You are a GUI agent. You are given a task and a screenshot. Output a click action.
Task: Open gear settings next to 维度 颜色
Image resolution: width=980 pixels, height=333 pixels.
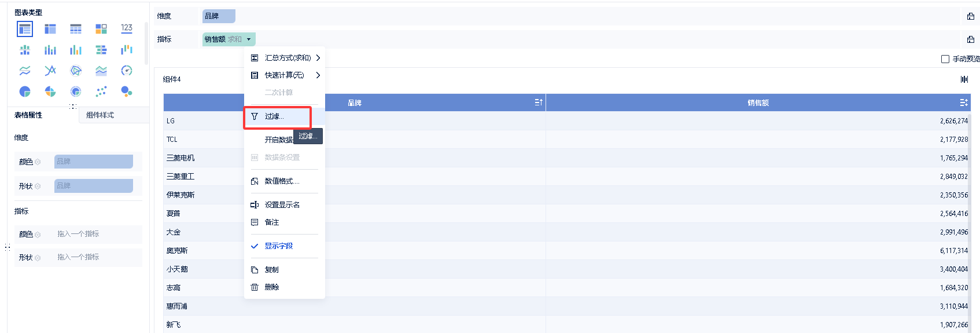click(x=38, y=162)
